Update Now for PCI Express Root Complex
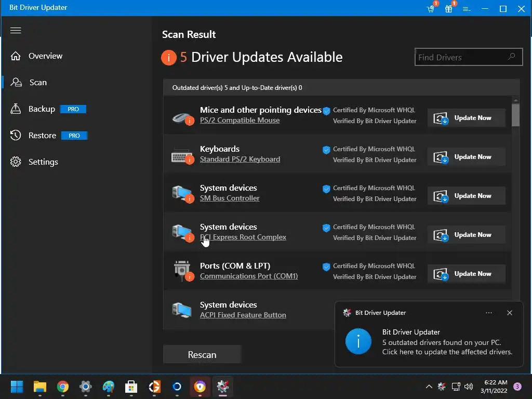 point(467,235)
